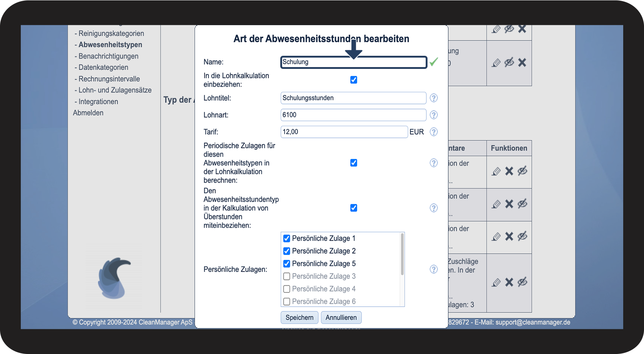This screenshot has width=644, height=354.
Task: Save changes with the Speichern button
Action: coord(299,318)
